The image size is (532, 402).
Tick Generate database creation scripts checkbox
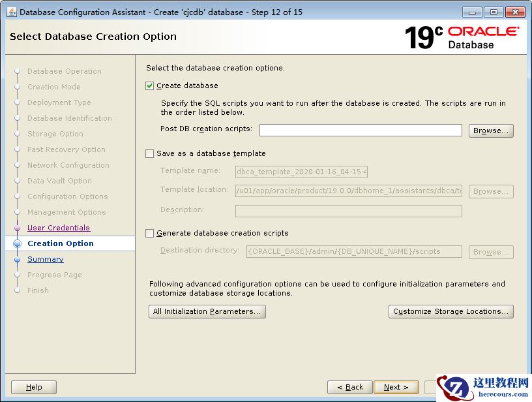pos(150,233)
